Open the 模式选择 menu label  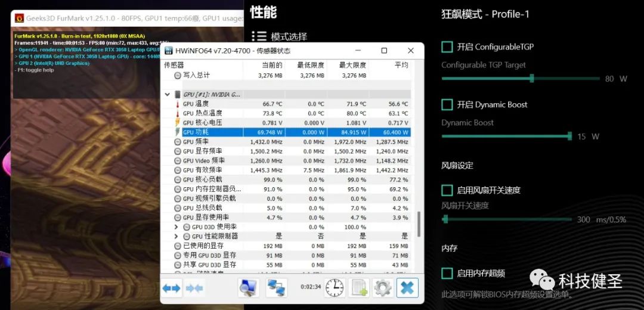(289, 36)
